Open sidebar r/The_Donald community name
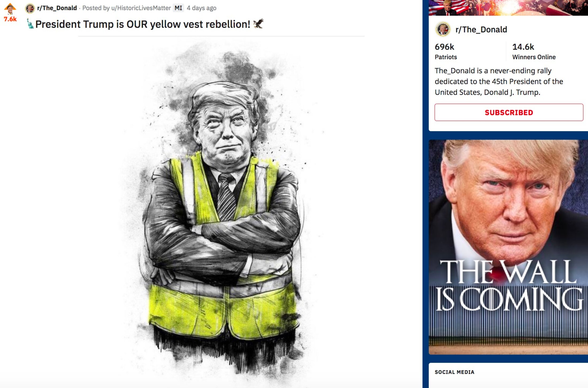The width and height of the screenshot is (588, 388). point(481,29)
